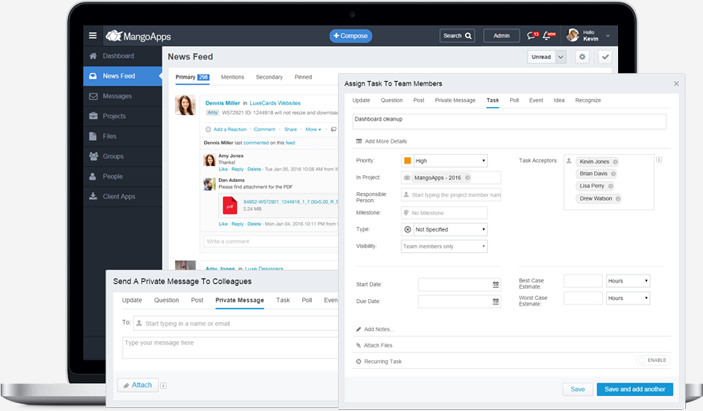Close the Assign Task dialog
703x411 pixels.
[x=676, y=84]
